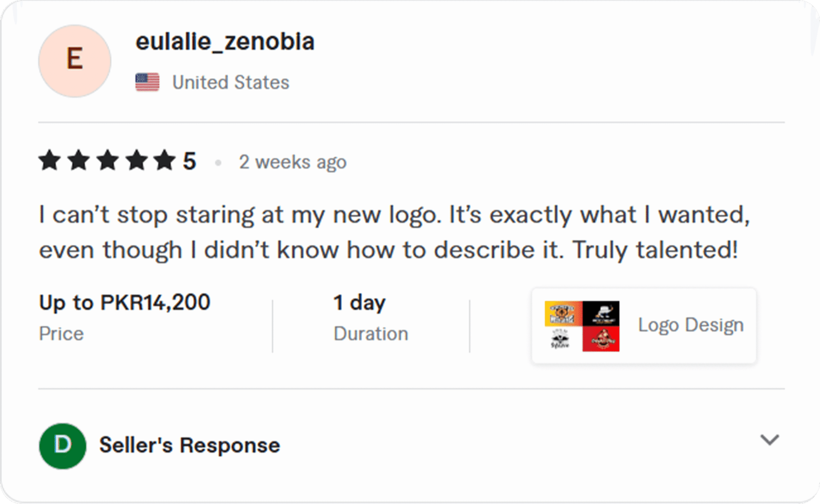Select the fourth rating star
Image resolution: width=820 pixels, height=504 pixels.
click(x=137, y=161)
